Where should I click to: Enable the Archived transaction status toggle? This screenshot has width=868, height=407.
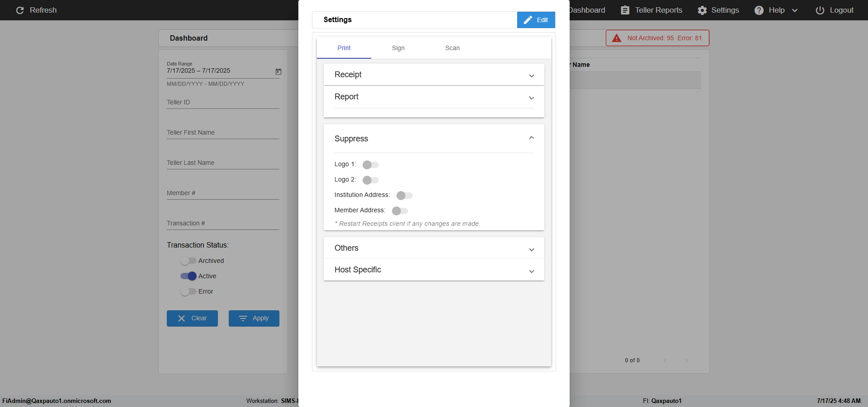coord(189,261)
